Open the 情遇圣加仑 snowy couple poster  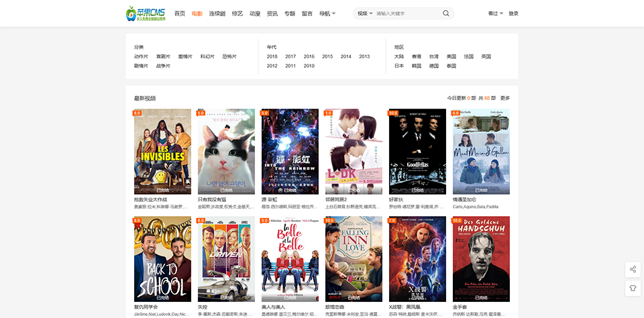(x=482, y=152)
